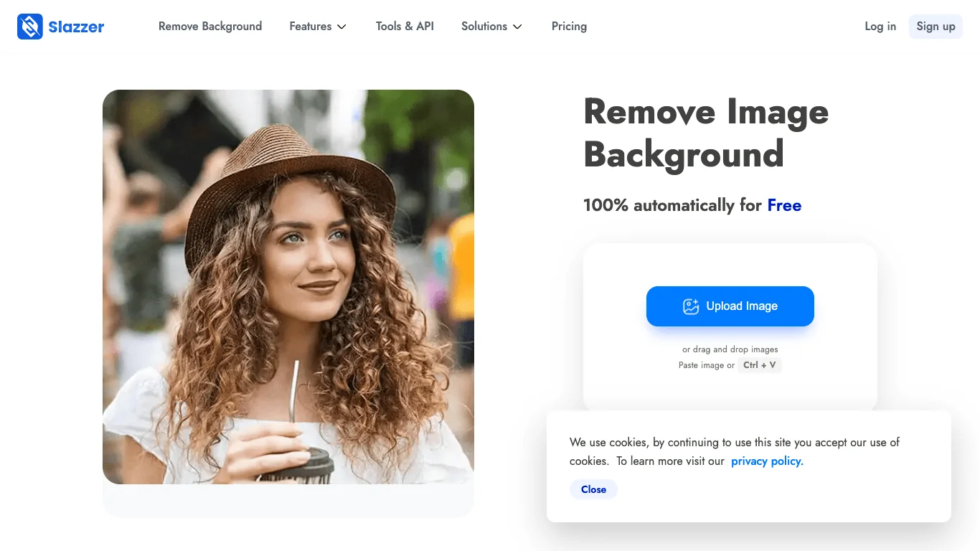The height and width of the screenshot is (551, 980).
Task: Expand the chevron next to Features
Action: pyautogui.click(x=342, y=27)
